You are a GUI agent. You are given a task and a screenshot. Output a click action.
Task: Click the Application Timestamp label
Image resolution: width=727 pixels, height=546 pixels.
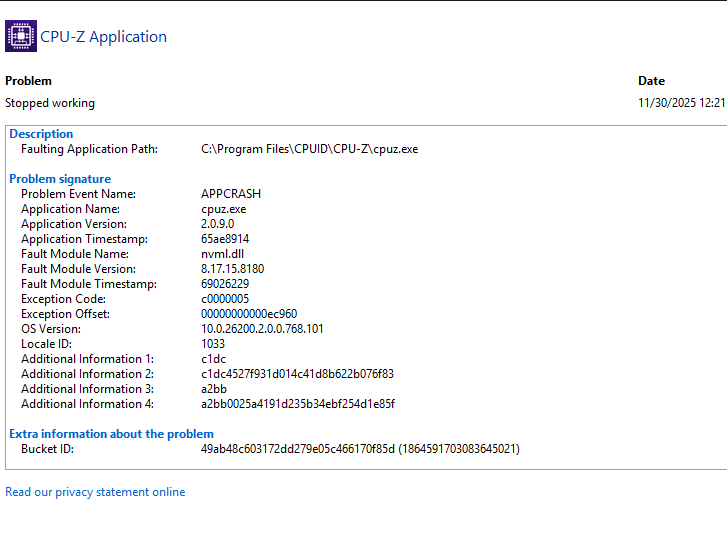pos(84,239)
